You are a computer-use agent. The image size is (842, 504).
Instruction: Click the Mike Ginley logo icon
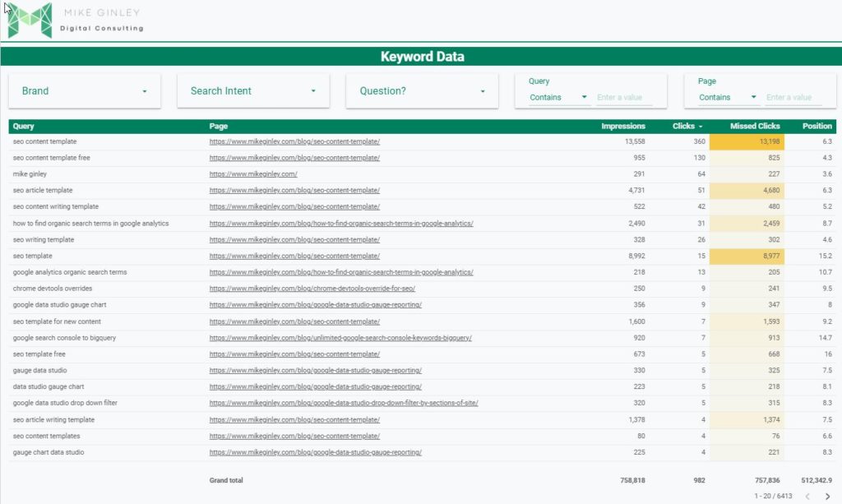(x=30, y=21)
